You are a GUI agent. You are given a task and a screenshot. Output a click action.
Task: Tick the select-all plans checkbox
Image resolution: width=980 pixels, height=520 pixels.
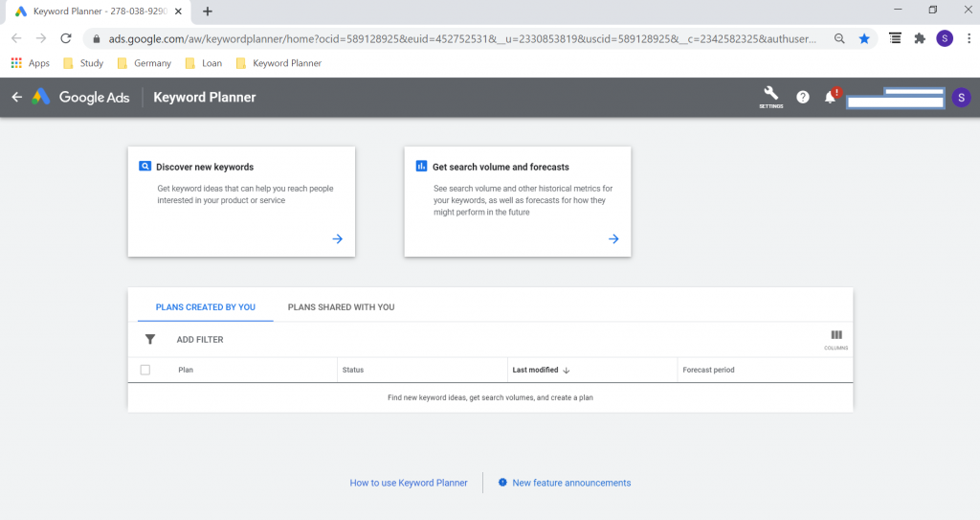tap(145, 370)
